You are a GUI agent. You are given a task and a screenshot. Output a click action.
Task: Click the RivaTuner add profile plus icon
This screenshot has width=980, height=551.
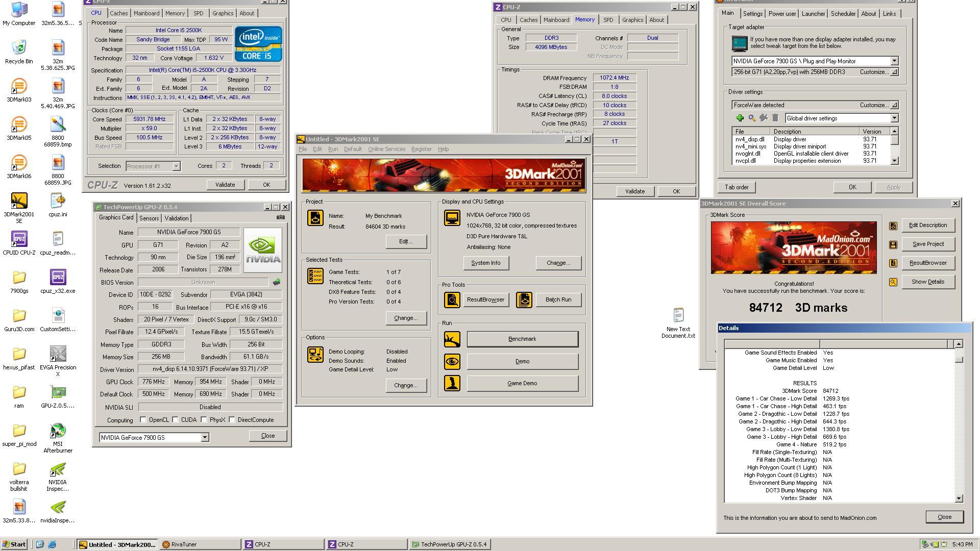740,118
